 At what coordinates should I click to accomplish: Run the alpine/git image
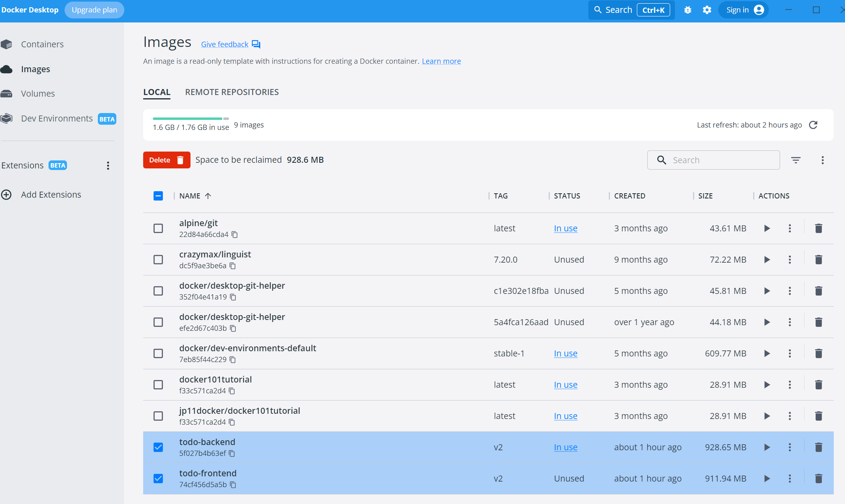pyautogui.click(x=767, y=228)
